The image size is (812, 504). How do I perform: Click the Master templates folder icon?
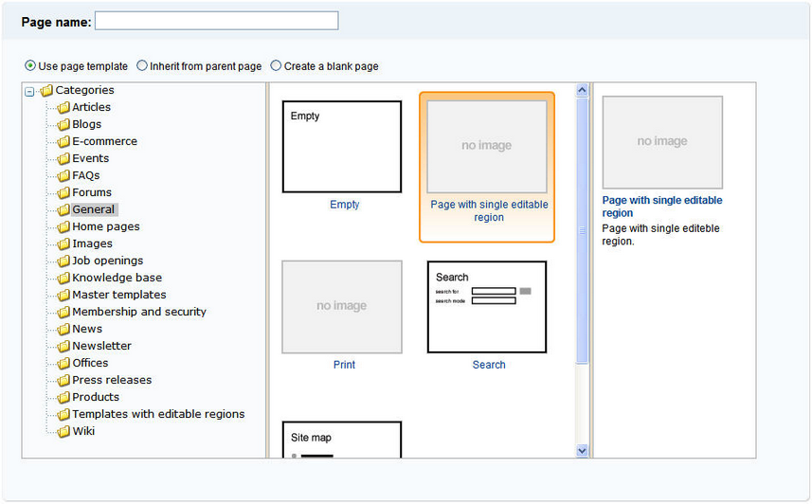pyautogui.click(x=63, y=296)
